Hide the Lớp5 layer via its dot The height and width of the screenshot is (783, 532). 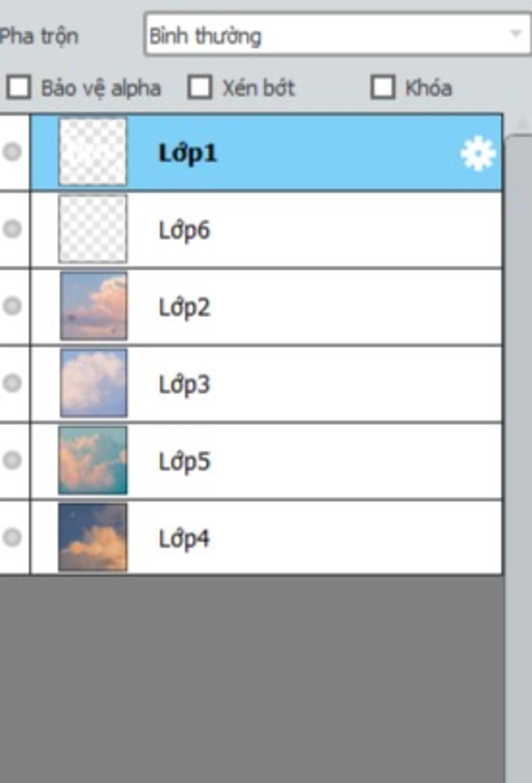click(x=12, y=460)
